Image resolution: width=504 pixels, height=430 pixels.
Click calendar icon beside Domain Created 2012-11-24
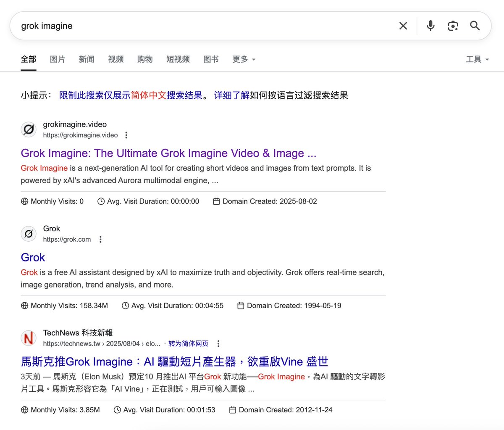232,410
